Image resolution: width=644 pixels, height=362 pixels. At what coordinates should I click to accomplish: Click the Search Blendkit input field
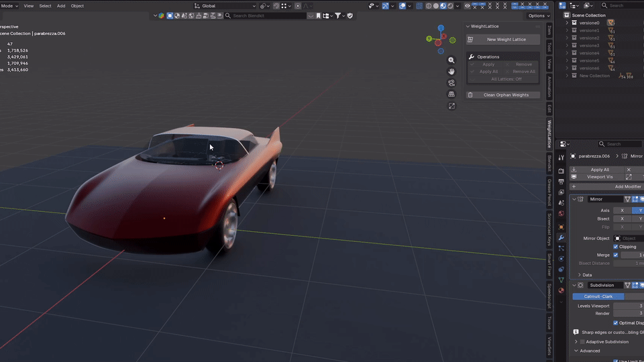pos(269,15)
